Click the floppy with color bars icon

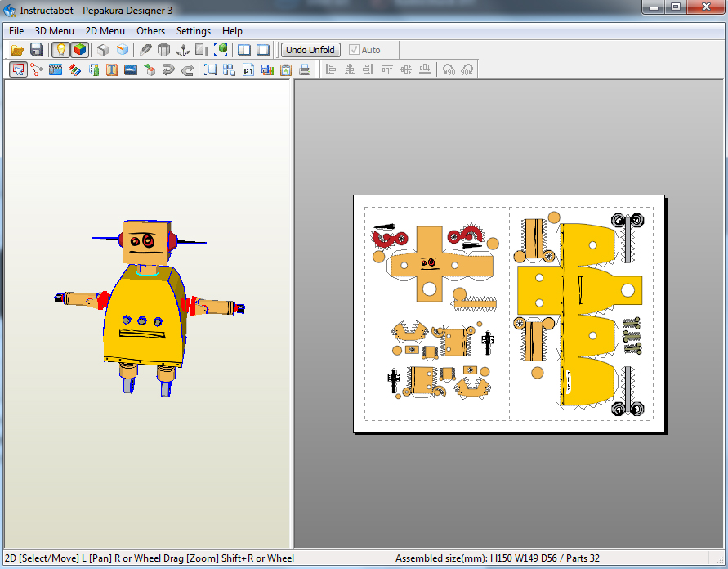pyautogui.click(x=267, y=69)
